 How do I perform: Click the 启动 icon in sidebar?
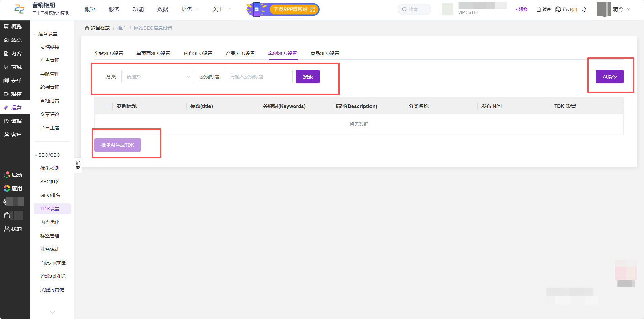pyautogui.click(x=7, y=175)
